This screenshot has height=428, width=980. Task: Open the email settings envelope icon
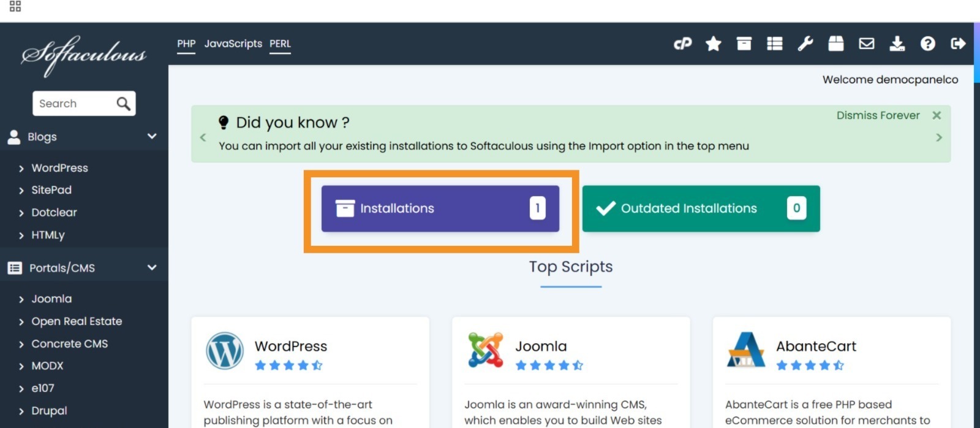click(x=866, y=44)
